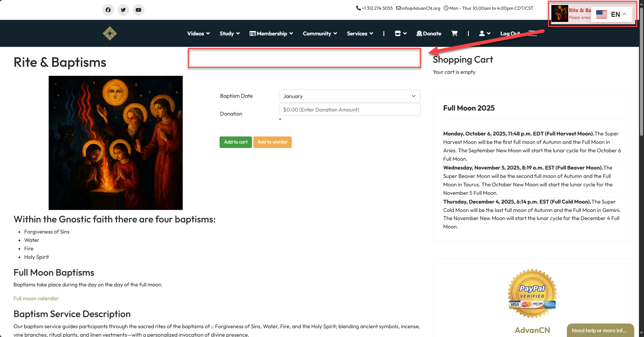Click the Add to wishlist button
Image resolution: width=644 pixels, height=337 pixels.
click(x=272, y=142)
